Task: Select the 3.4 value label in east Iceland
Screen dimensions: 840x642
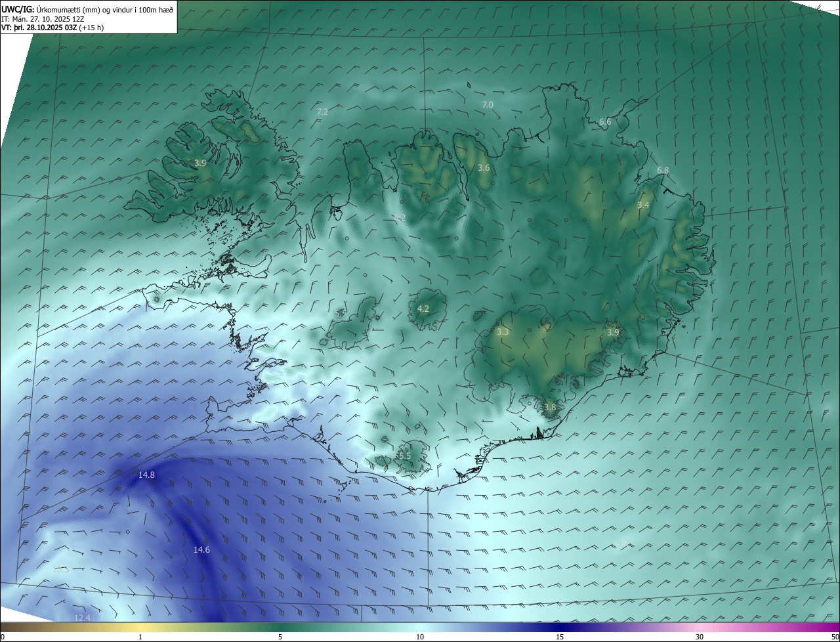Action: [643, 205]
